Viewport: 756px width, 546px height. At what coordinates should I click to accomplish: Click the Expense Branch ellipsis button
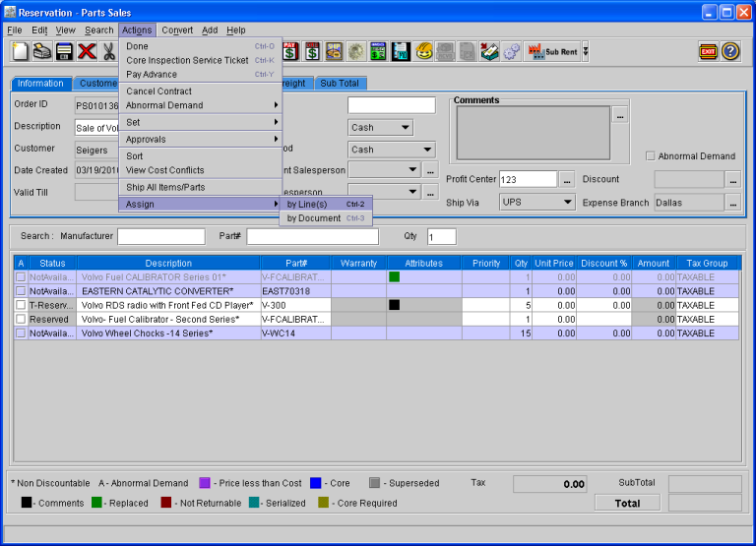pyautogui.click(x=732, y=203)
